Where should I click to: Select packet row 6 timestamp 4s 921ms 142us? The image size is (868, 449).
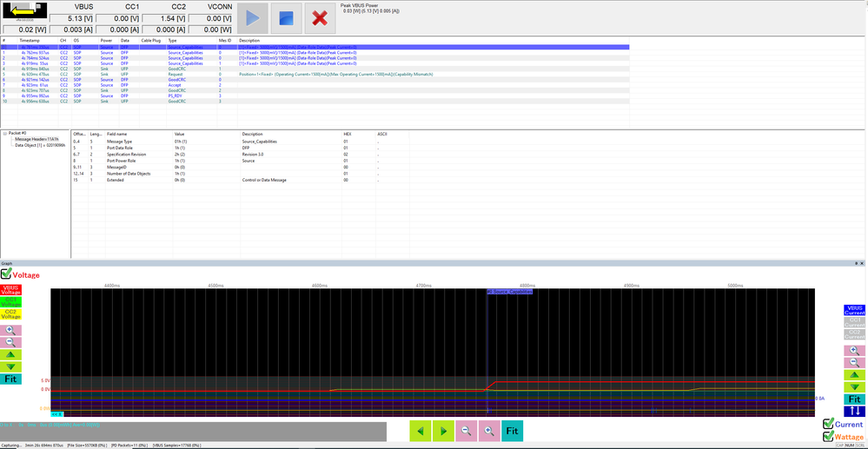point(315,80)
